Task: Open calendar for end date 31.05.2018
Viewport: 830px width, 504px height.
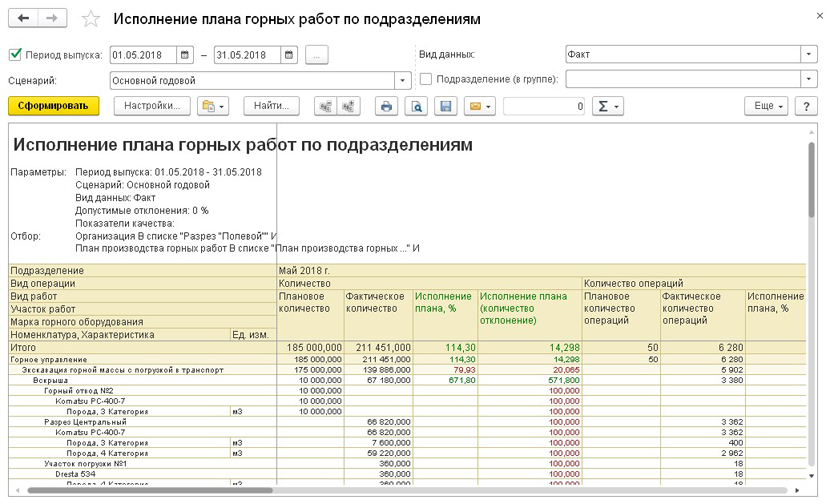Action: point(289,55)
